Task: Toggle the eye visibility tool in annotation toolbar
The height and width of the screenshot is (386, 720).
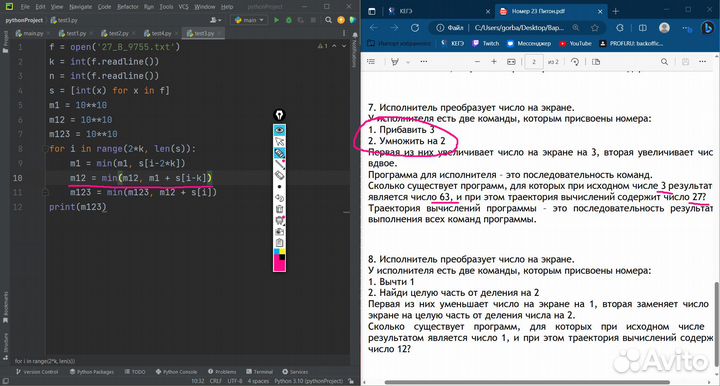Action: click(x=279, y=130)
